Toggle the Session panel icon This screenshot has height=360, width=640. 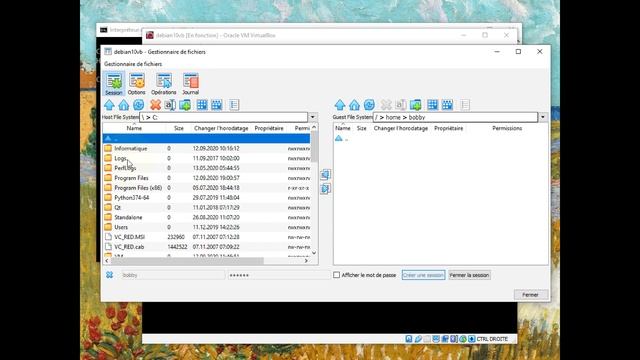pyautogui.click(x=113, y=84)
